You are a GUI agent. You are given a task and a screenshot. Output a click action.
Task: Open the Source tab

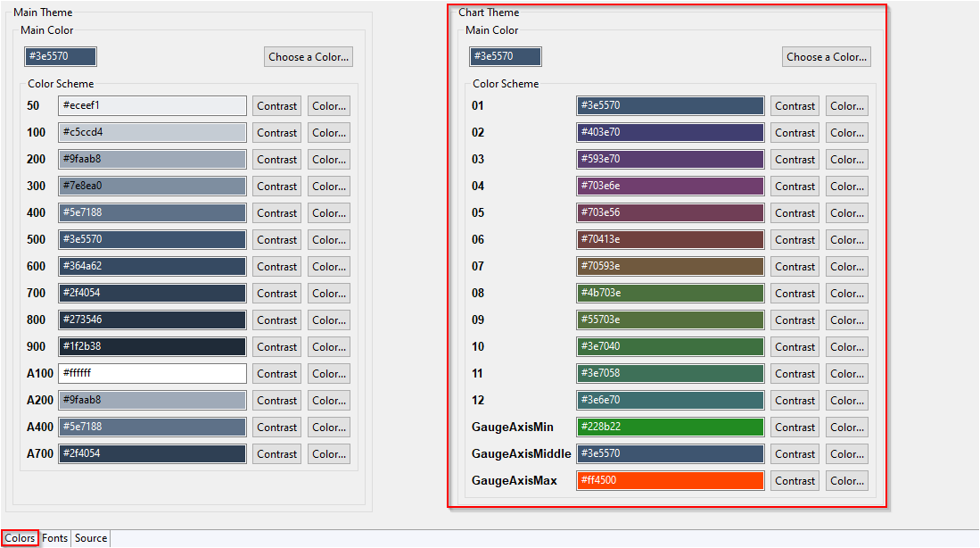coord(90,537)
